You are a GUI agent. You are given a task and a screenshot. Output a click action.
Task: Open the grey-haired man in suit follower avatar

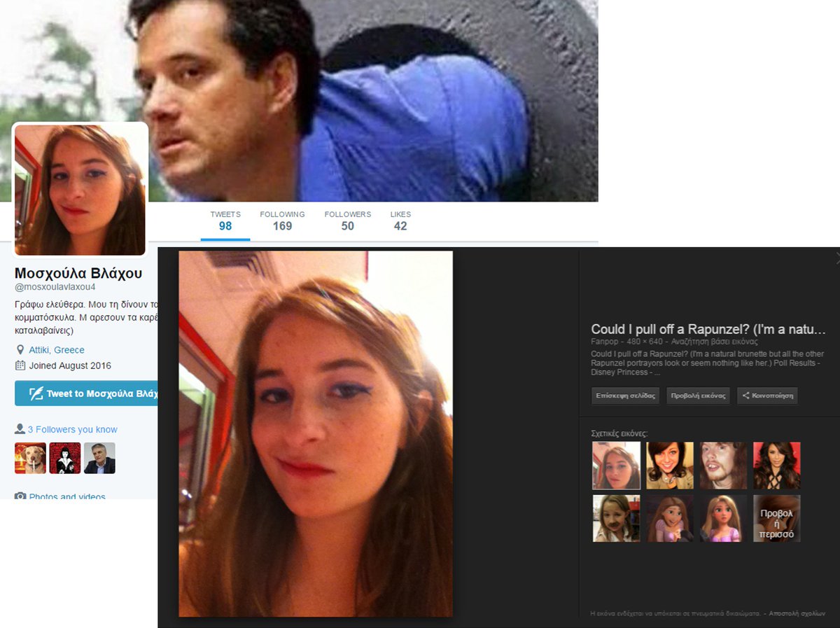click(99, 458)
